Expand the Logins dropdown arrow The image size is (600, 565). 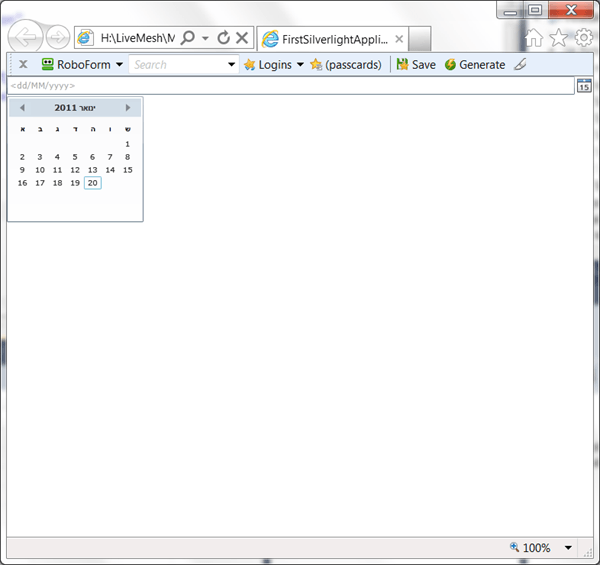(300, 64)
